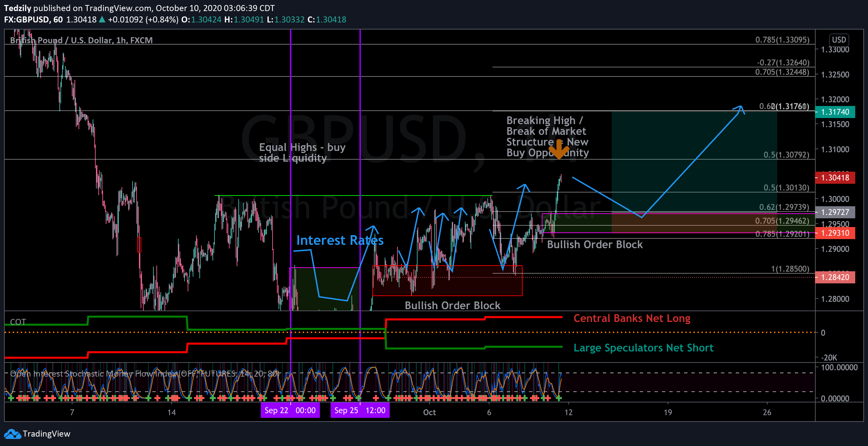Click the 1.32000 price axis tick

pos(835,99)
